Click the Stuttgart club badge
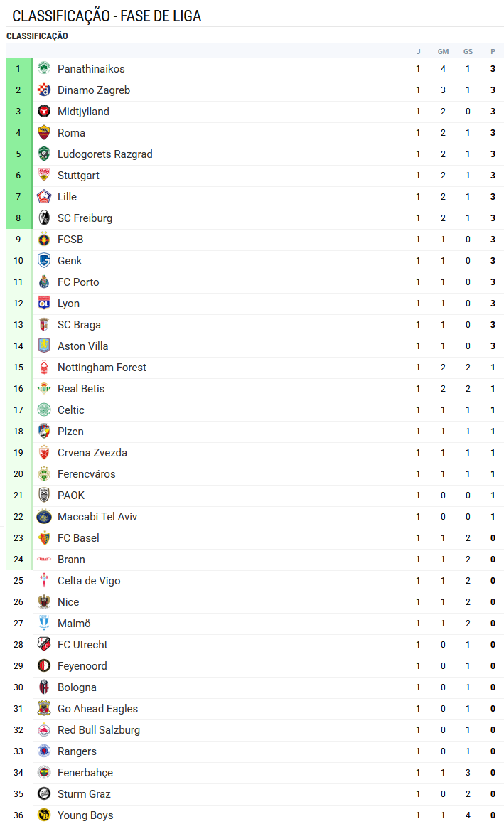Image resolution: width=504 pixels, height=824 pixels. [x=44, y=176]
